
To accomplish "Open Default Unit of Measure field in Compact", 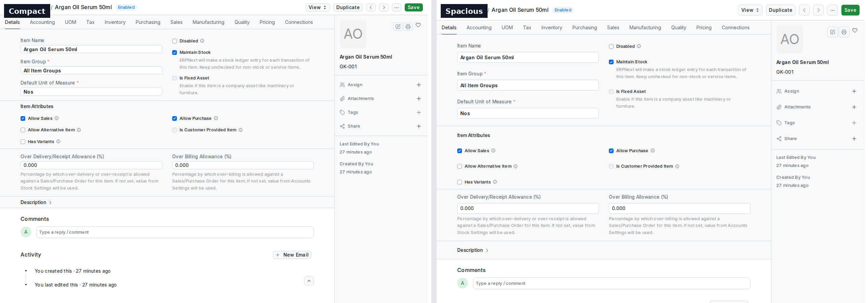I will click(91, 92).
